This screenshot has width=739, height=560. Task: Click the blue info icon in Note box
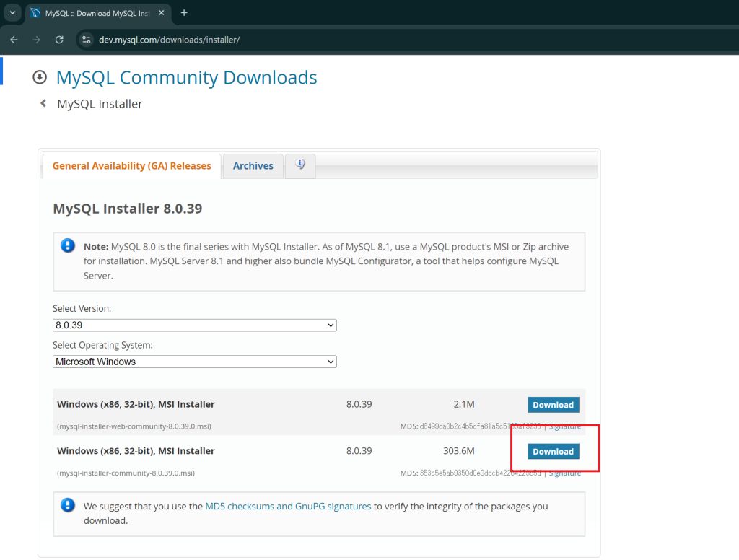pyautogui.click(x=68, y=246)
